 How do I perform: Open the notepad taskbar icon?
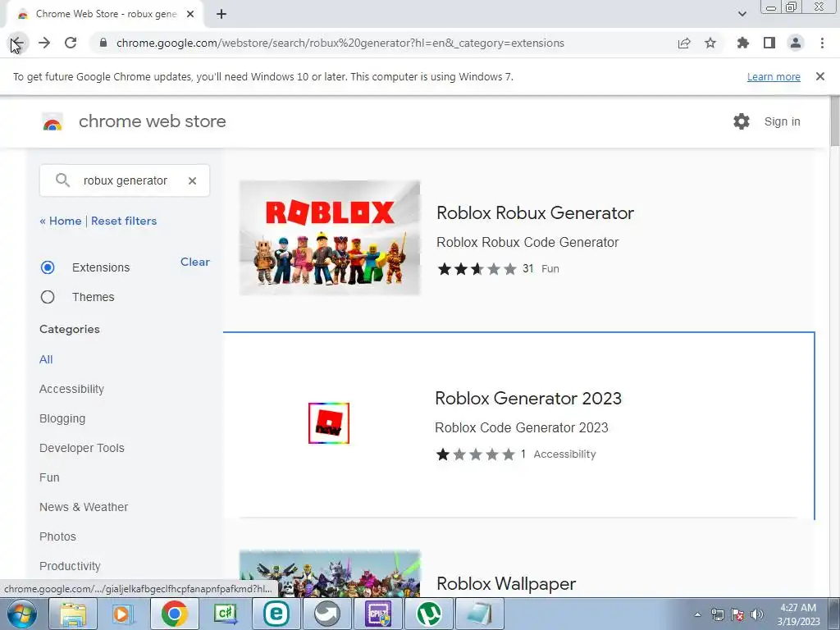(x=479, y=614)
